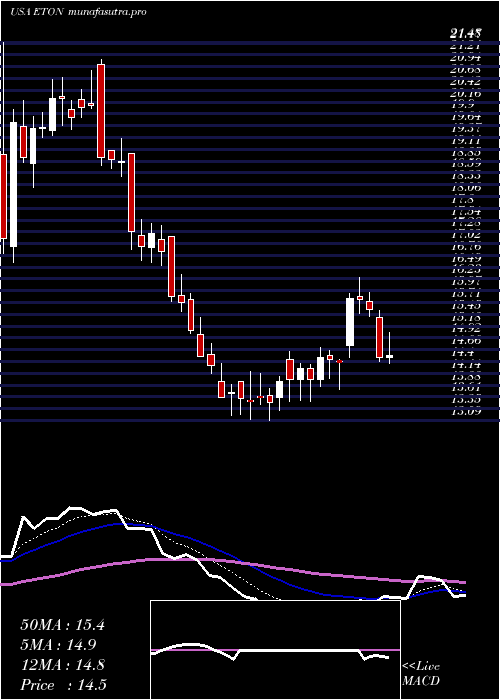Viewport: 500px width, 700px height.
Task: Click inside the MACD inset chart box
Action: pyautogui.click(x=275, y=650)
